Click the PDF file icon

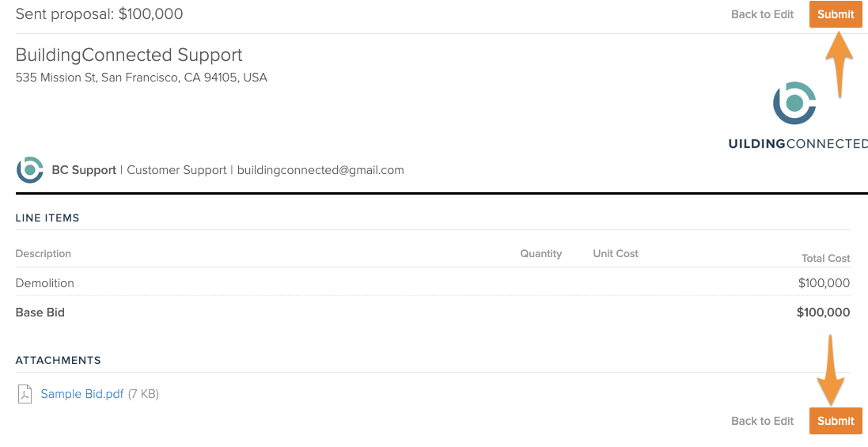click(25, 394)
